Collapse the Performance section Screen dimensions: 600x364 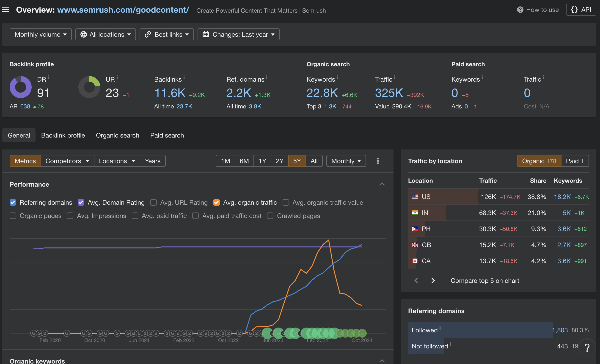[382, 184]
